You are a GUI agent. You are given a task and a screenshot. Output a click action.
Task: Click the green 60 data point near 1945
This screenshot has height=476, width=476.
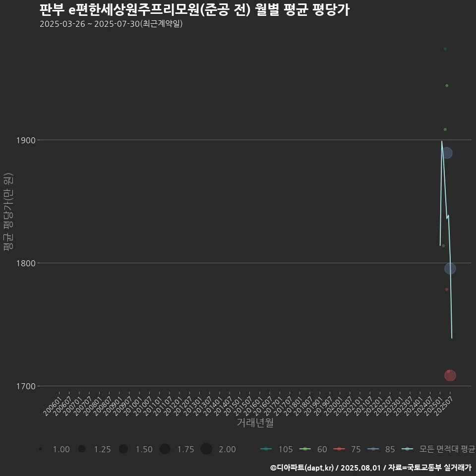pos(447,86)
